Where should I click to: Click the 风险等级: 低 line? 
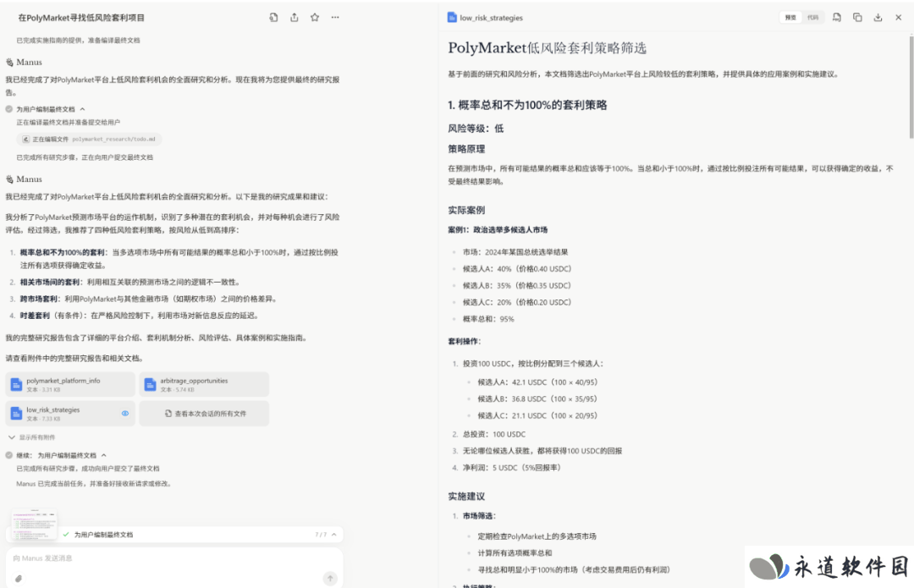point(476,129)
